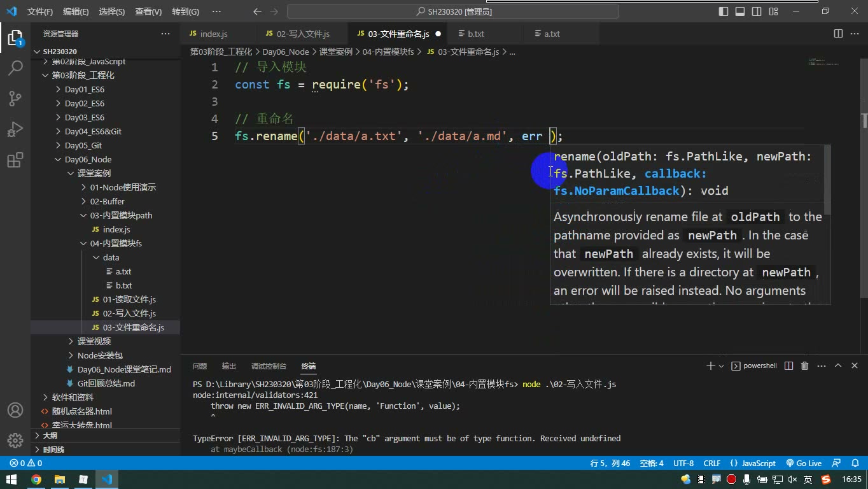Close the terminal panel
This screenshot has height=489, width=868.
[x=854, y=366]
